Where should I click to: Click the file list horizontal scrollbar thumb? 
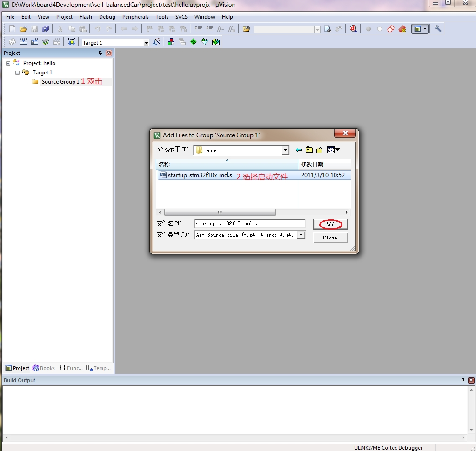pos(220,212)
